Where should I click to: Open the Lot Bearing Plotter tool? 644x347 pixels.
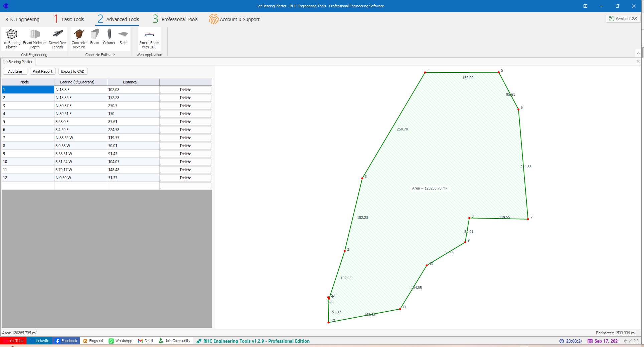(x=11, y=39)
